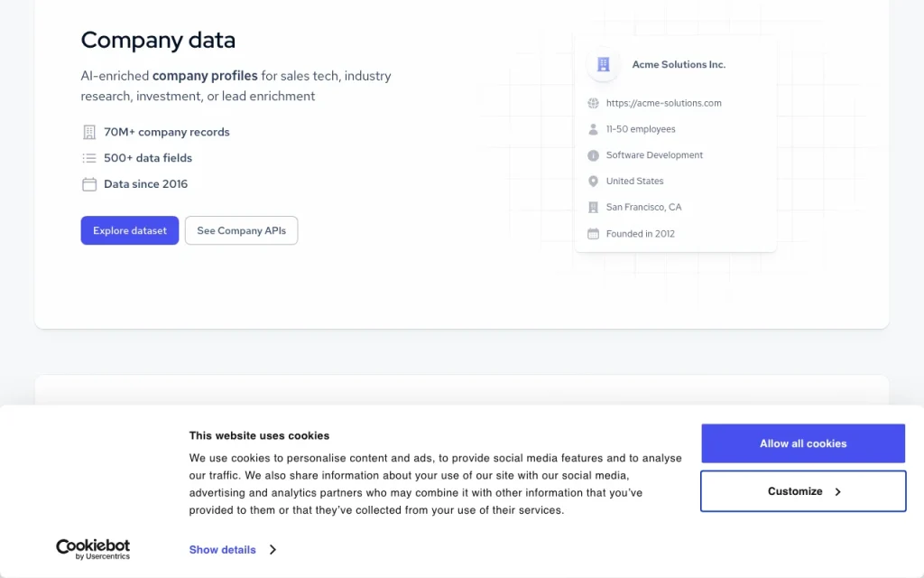
Task: Click the info icon beside Software Development
Action: click(593, 155)
